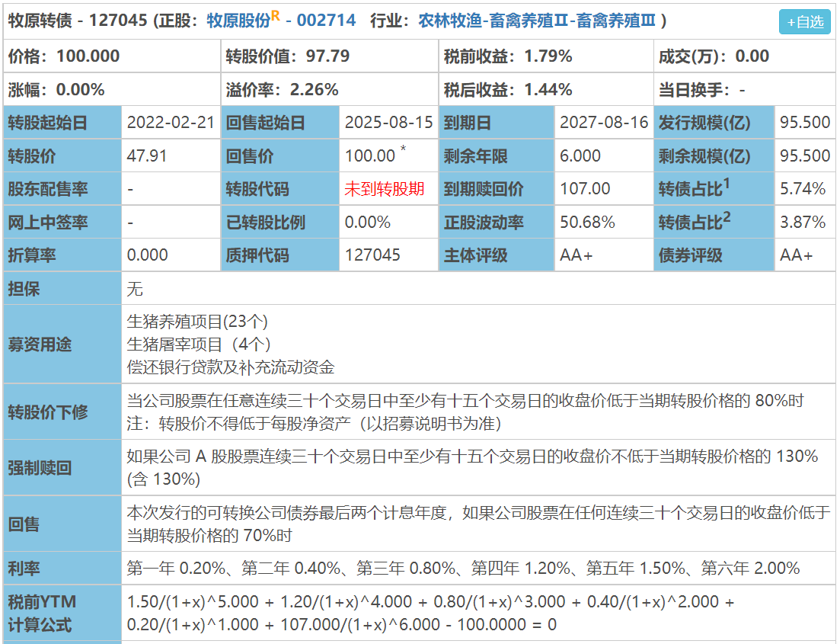
Task: Open the 畜禽养殖III industry link
Action: (x=616, y=21)
